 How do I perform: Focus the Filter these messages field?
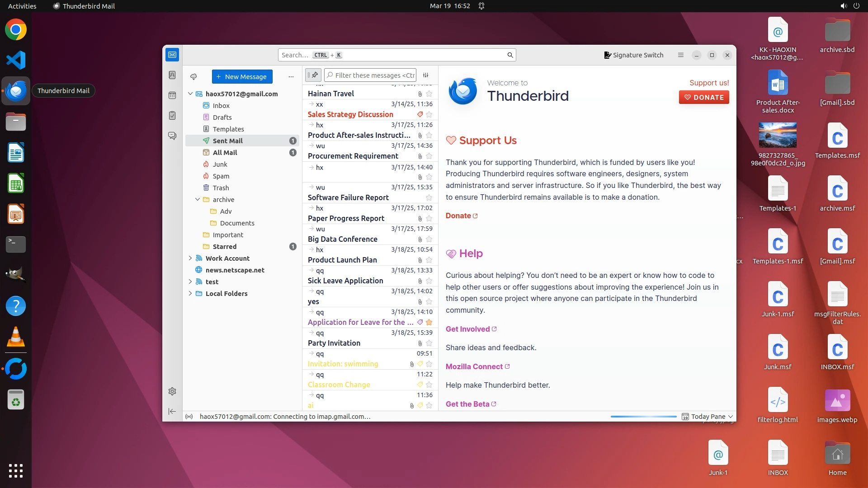[374, 75]
